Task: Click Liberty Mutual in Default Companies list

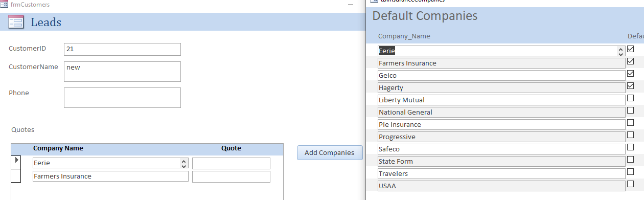Action: pos(502,100)
